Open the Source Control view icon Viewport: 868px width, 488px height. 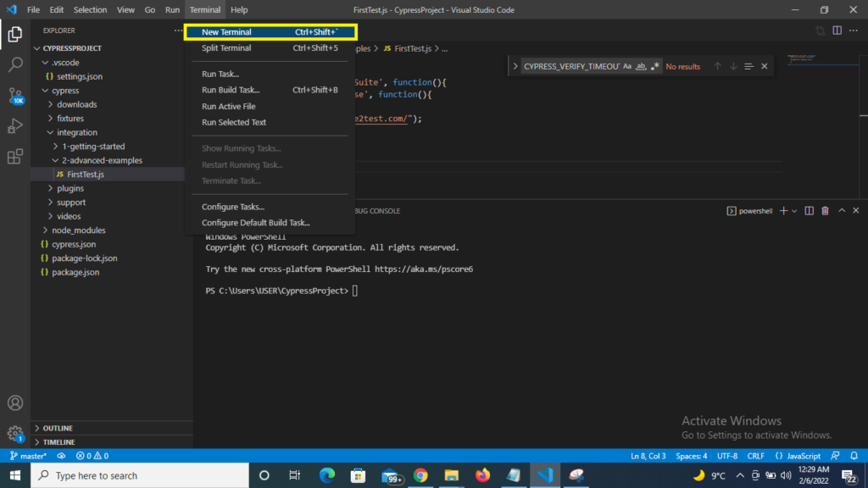(15, 96)
